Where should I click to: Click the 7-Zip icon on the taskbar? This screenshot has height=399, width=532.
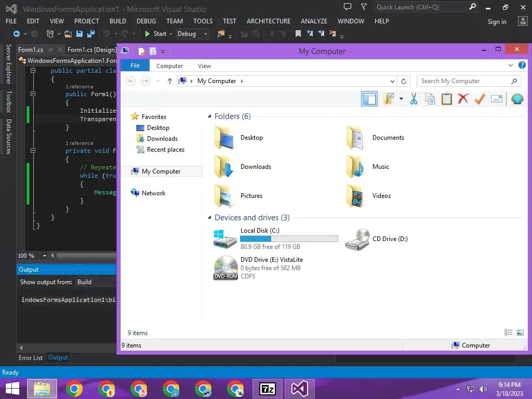[268, 389]
